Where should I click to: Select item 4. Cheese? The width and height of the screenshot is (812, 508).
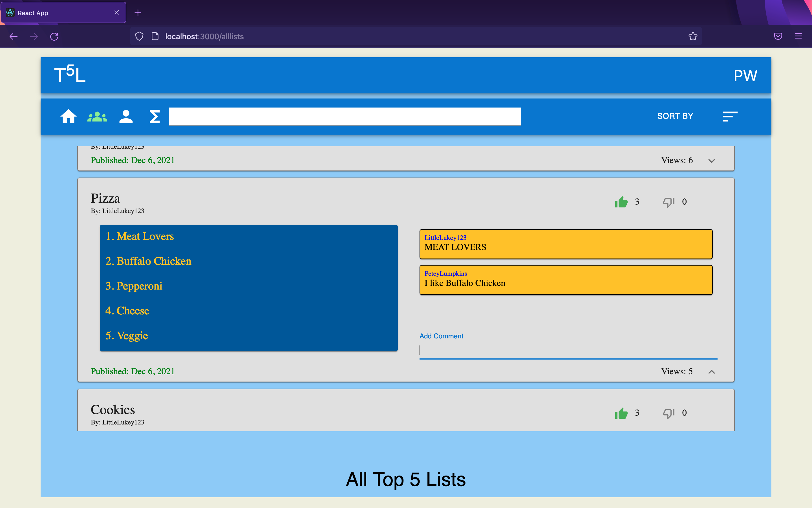pos(127,311)
